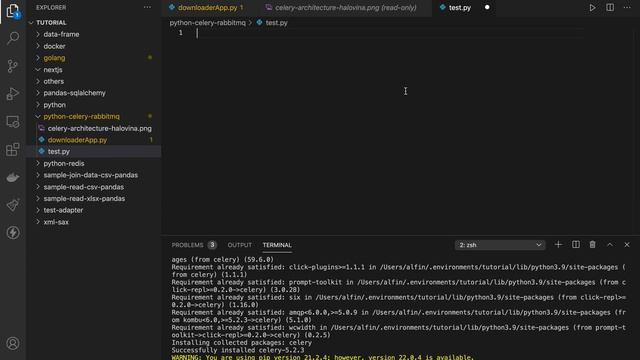The image size is (640, 360).
Task: Open the Docker view
Action: (x=13, y=177)
